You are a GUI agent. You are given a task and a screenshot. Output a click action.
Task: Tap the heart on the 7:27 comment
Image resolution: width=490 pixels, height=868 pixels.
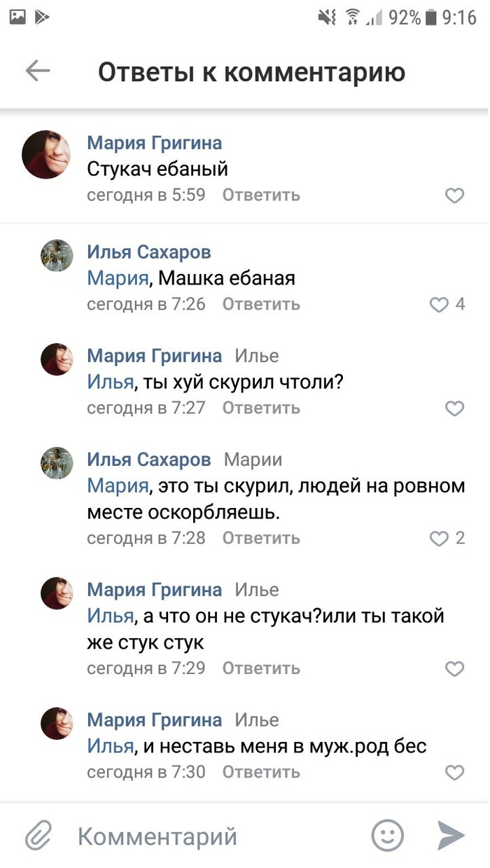click(455, 408)
